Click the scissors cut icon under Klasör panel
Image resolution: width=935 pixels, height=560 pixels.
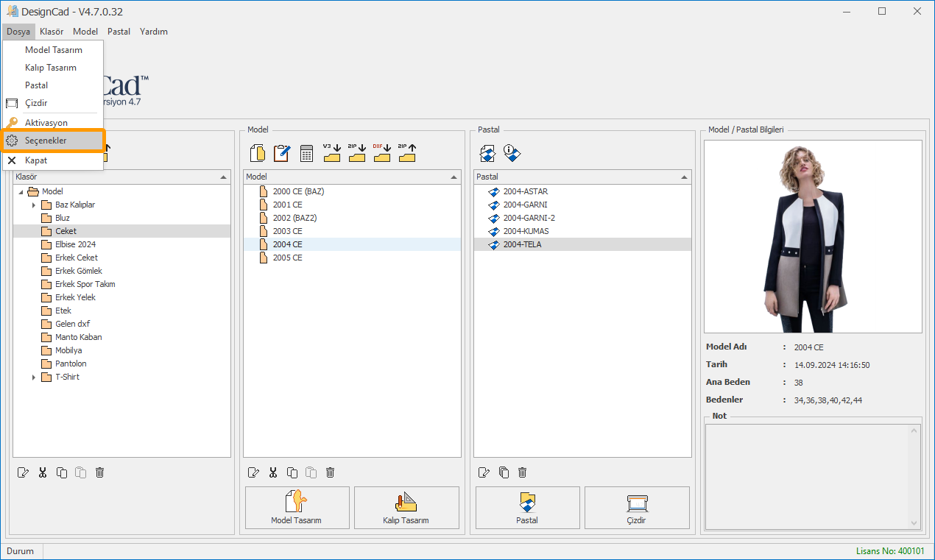pyautogui.click(x=43, y=472)
